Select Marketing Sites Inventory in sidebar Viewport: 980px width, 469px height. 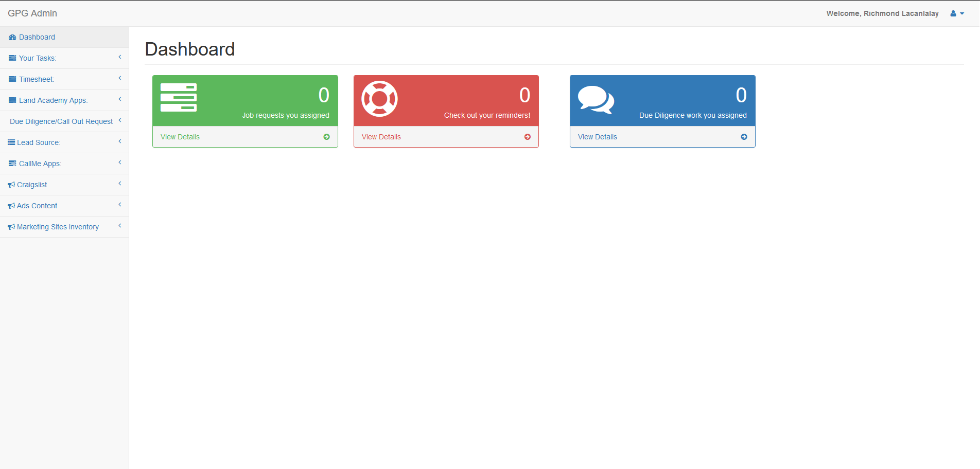point(64,227)
